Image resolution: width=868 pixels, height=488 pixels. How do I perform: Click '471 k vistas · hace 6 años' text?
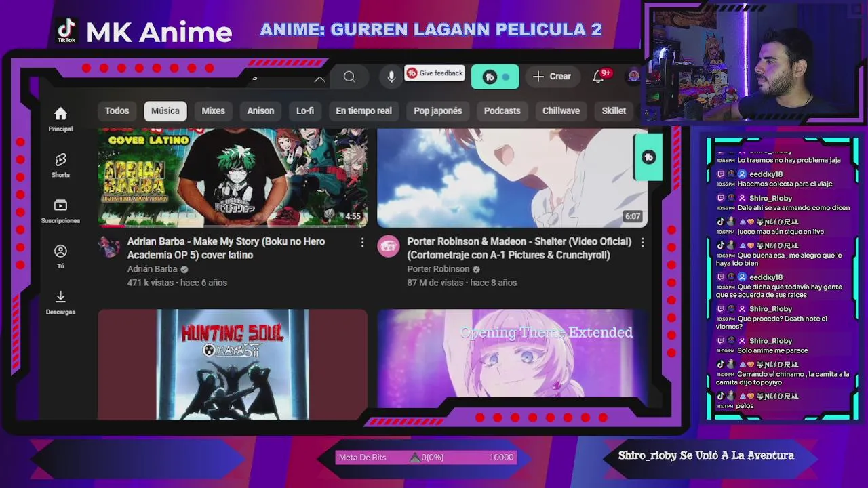click(177, 283)
